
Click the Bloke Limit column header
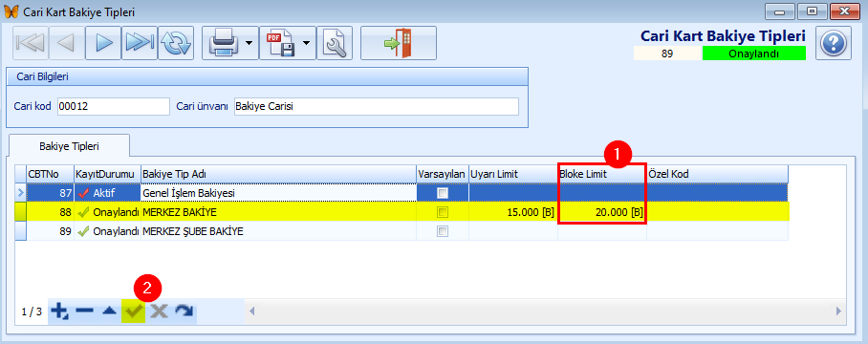pos(602,174)
